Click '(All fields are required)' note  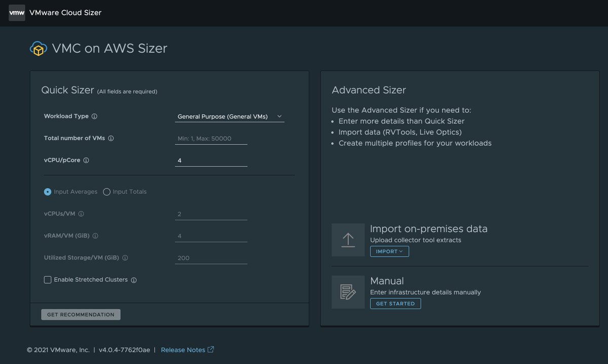tap(127, 92)
